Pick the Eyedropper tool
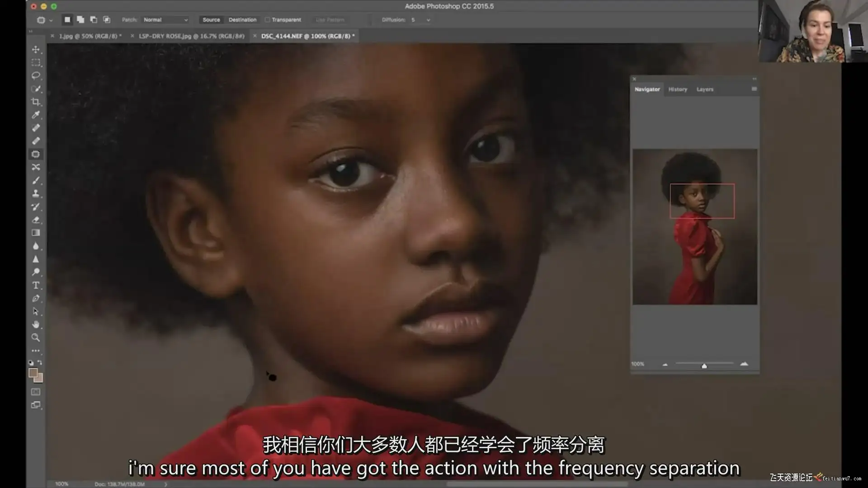 (x=36, y=115)
